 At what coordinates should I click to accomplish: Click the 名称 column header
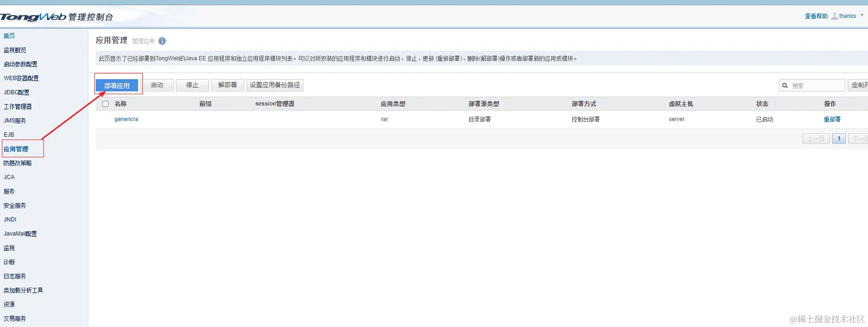click(x=121, y=104)
